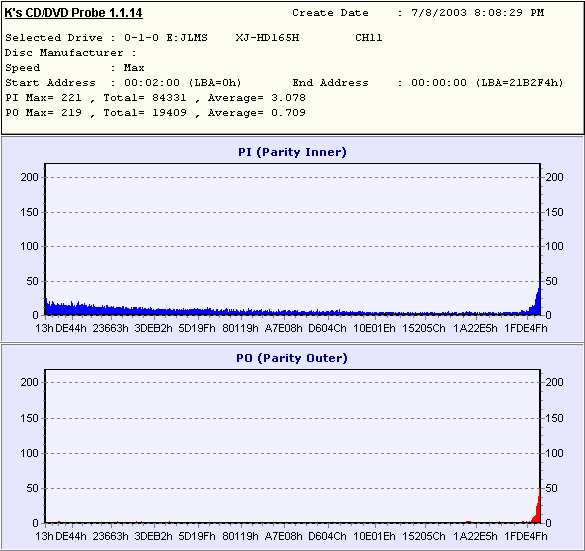Screen dimensions: 585x551
Task: Click the red PO spike at chart end
Action: pyautogui.click(x=537, y=508)
